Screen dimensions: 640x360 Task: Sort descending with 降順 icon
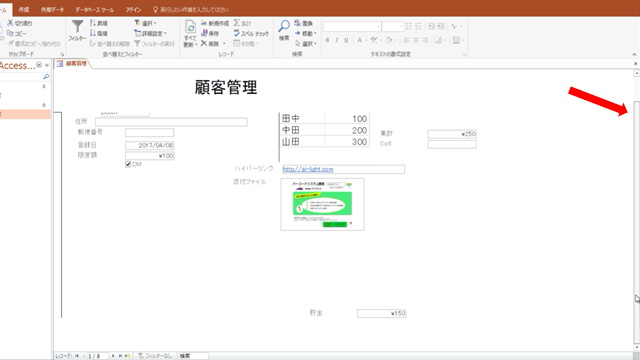(x=93, y=33)
